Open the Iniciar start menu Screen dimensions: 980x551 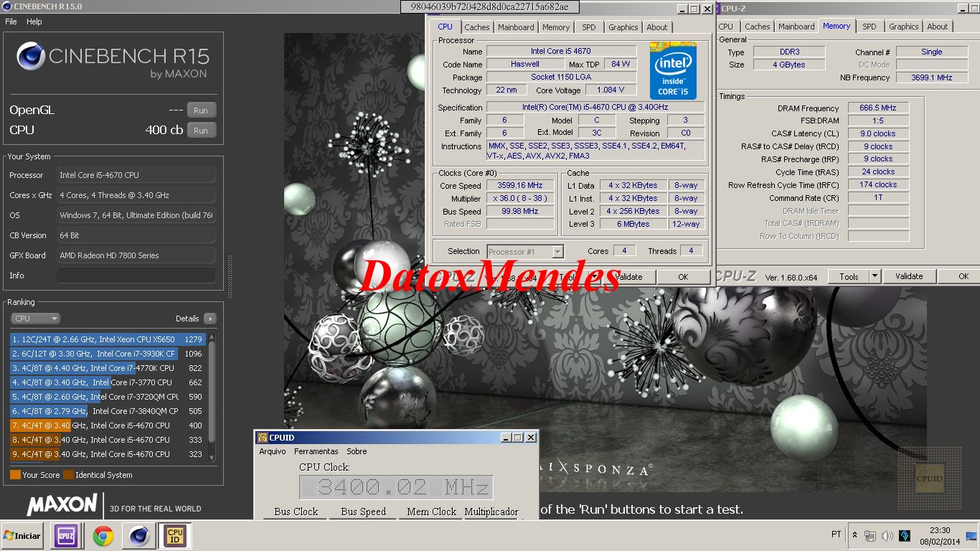coord(22,536)
